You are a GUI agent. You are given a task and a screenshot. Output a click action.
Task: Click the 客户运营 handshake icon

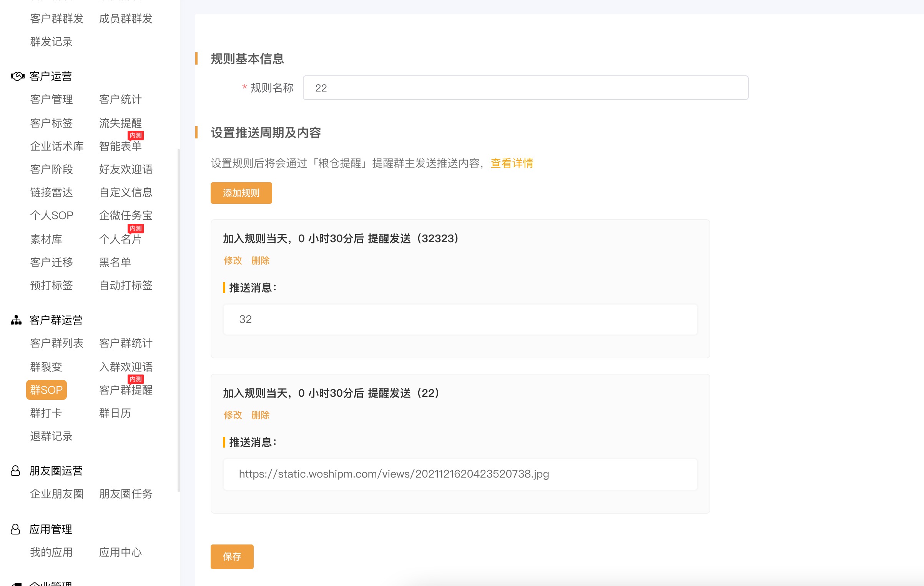pos(17,76)
